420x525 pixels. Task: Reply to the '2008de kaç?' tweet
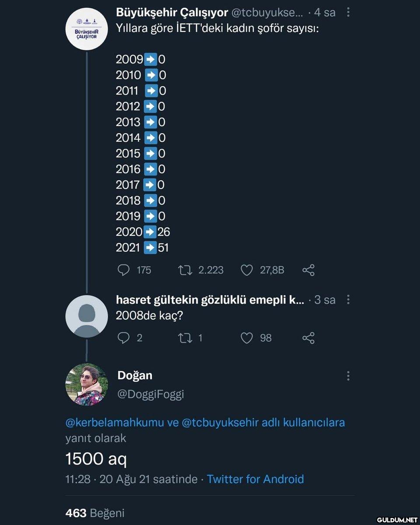[x=123, y=338]
